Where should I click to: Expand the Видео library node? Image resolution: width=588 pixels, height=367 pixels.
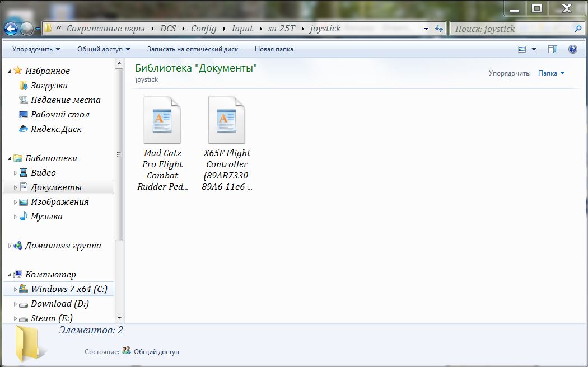click(x=15, y=173)
